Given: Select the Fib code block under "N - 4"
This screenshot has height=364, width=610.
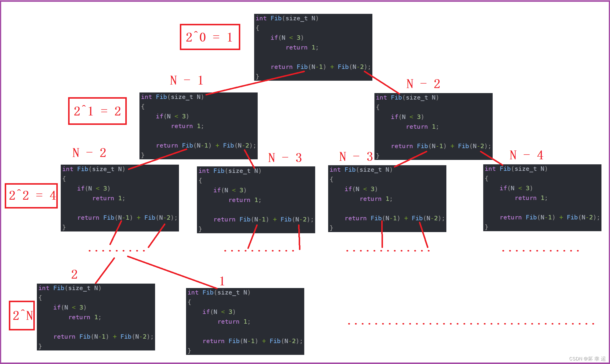Looking at the screenshot, I should coord(542,198).
